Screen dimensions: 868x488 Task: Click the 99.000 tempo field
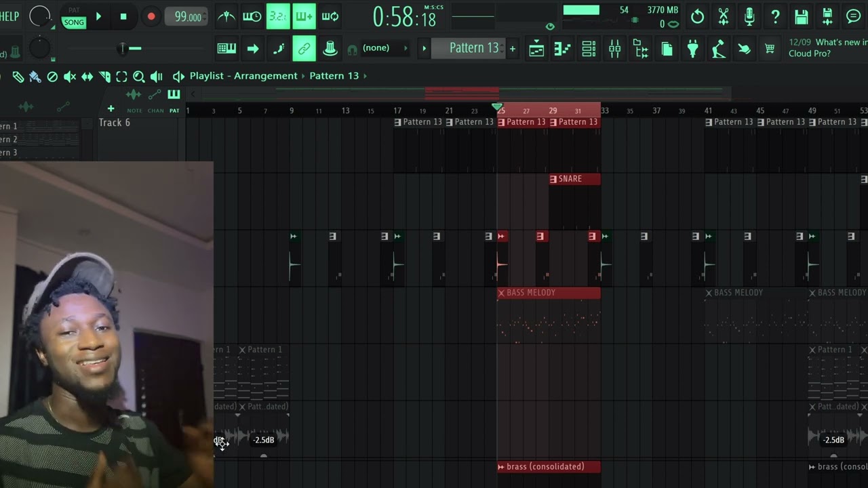(x=187, y=17)
